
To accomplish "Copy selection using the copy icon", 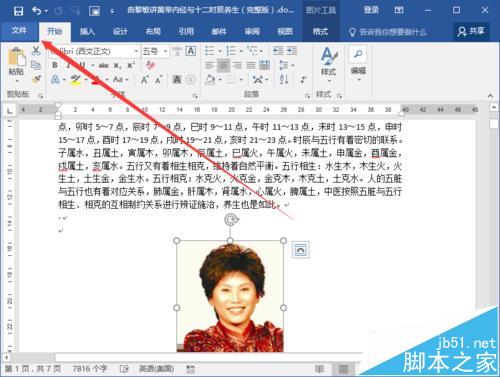I will click(x=36, y=65).
